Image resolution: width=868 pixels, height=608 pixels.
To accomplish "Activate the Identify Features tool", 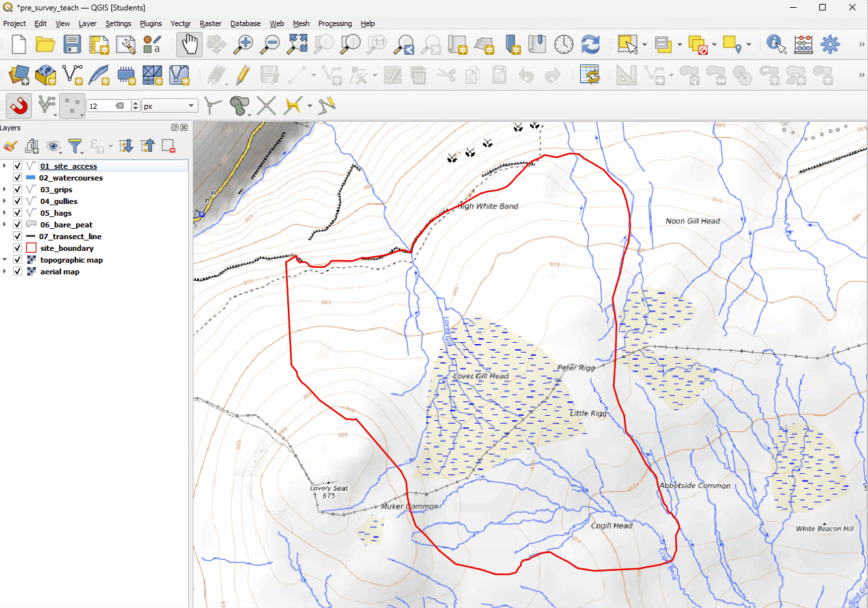I will coord(775,45).
